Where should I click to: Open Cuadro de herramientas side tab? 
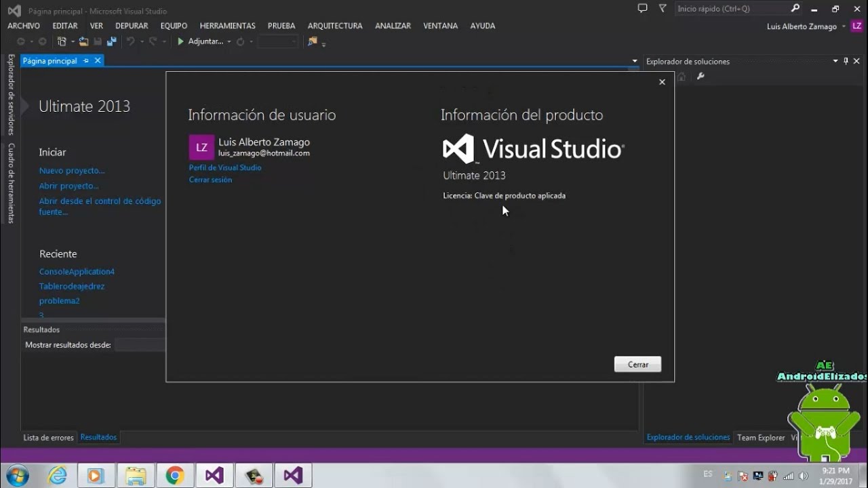pos(11,183)
